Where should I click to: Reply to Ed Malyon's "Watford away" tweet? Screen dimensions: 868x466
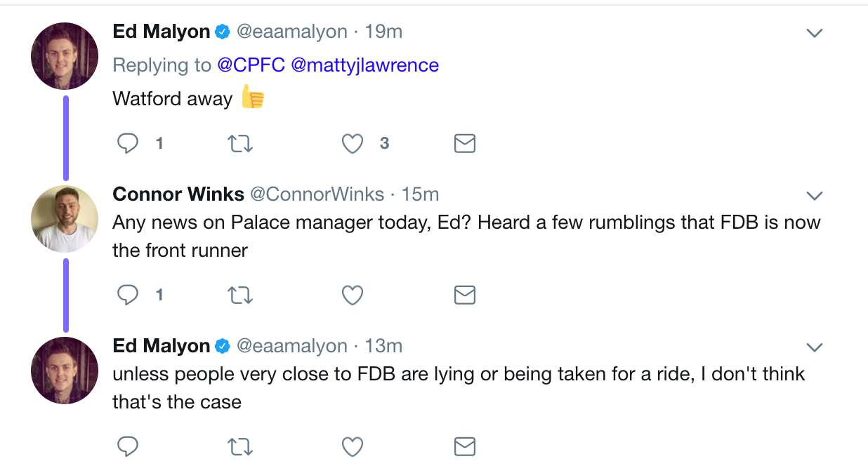coord(128,144)
